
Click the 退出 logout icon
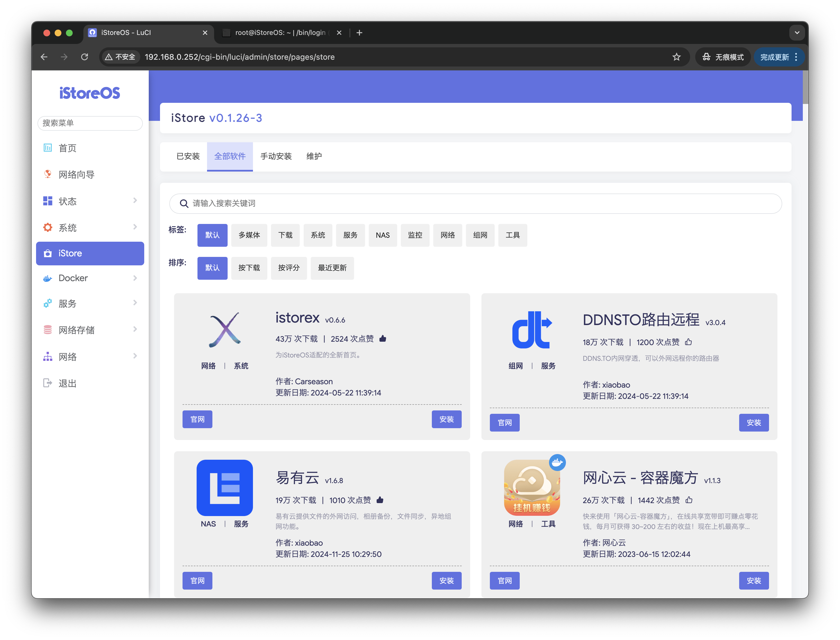(x=48, y=383)
